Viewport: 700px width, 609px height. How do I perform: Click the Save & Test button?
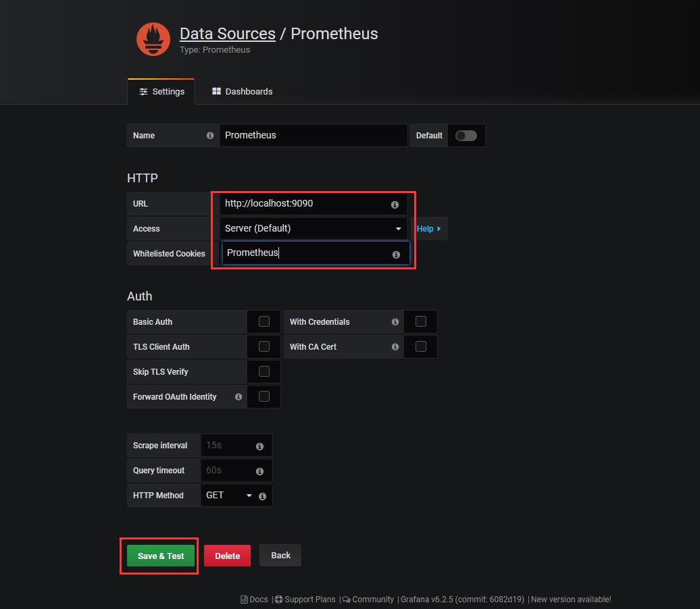click(161, 556)
